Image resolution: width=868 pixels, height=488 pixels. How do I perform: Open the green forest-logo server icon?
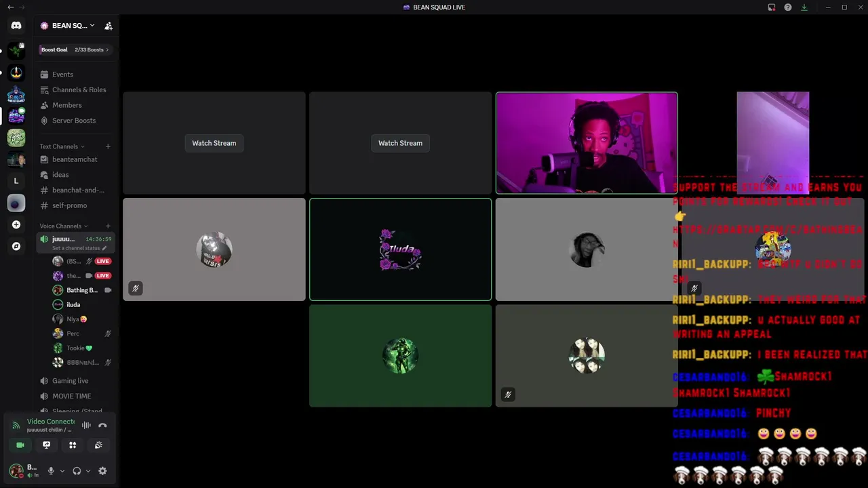point(16,138)
